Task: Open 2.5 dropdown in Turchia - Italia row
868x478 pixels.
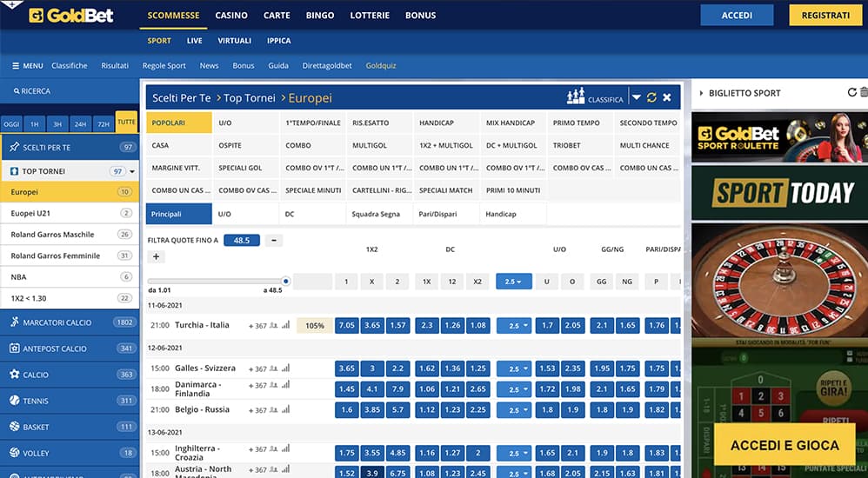Action: click(x=514, y=325)
